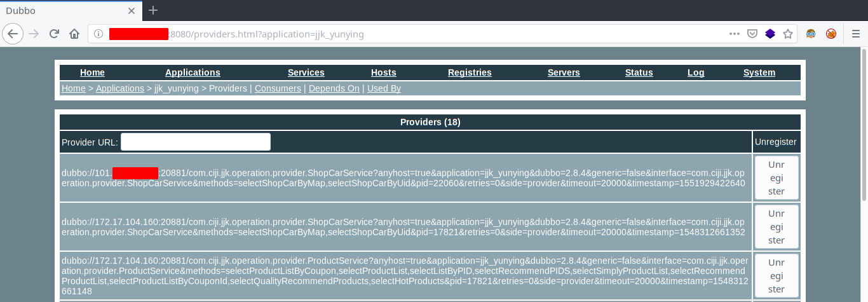The image size is (868, 302).
Task: Open a new tab with the plus button
Action: pos(153,10)
